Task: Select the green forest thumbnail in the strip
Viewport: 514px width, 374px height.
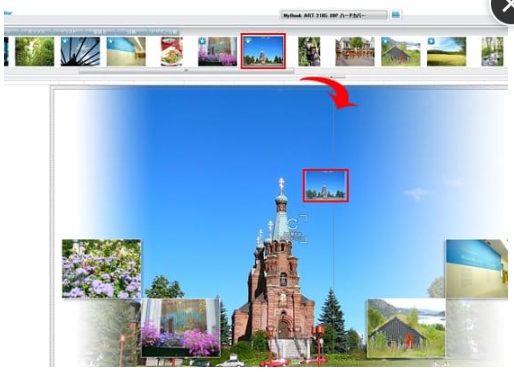Action: coord(35,51)
